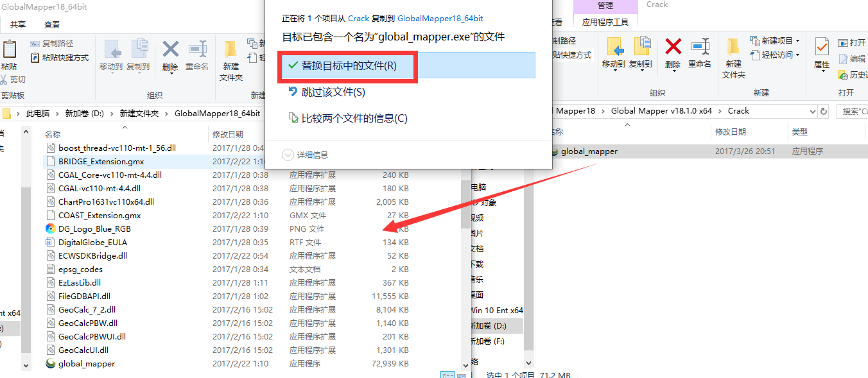Click Global Mapper v18.1.0 x64 breadcrumb
This screenshot has height=378, width=868.
[x=661, y=111]
